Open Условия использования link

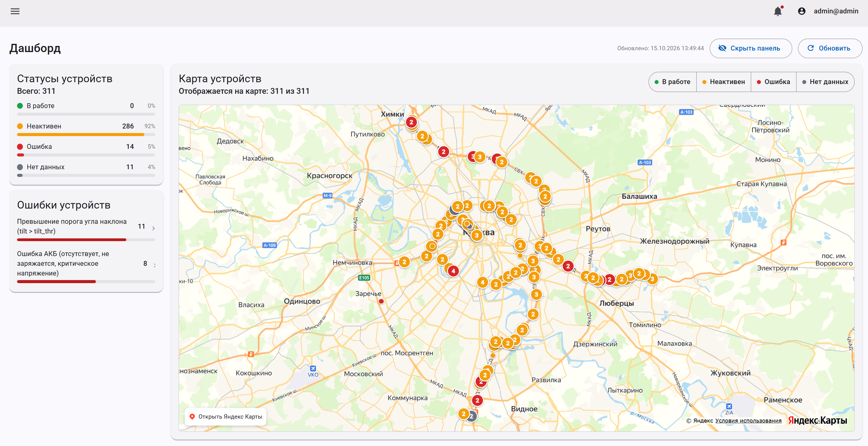tap(748, 420)
